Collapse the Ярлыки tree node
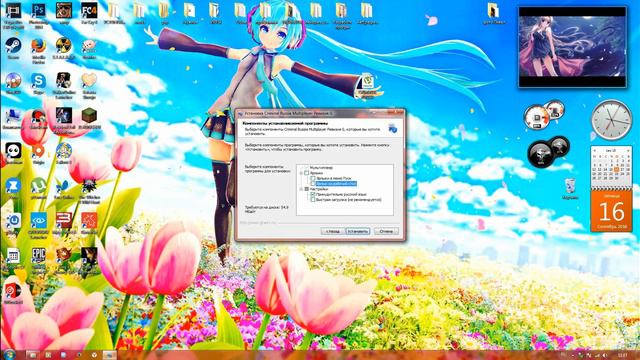The image size is (640, 360). (x=301, y=173)
